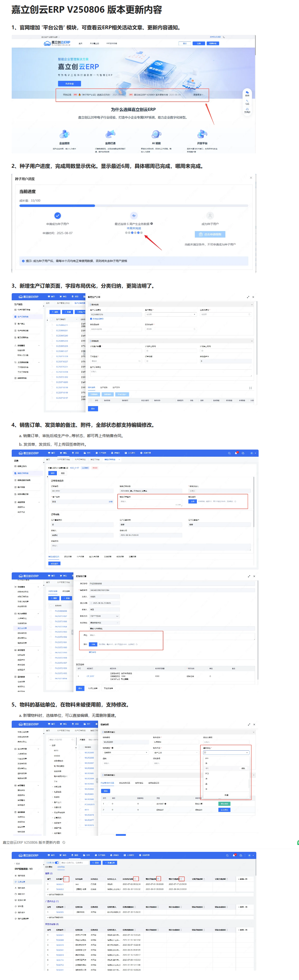Click the 业务打通 feature icon
299x980 pixels.
click(110, 134)
